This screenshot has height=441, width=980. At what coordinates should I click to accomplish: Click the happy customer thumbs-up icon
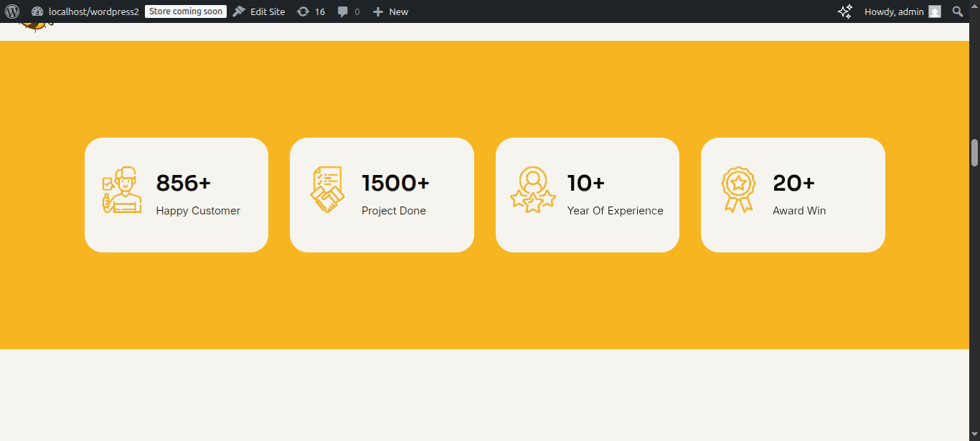point(121,190)
